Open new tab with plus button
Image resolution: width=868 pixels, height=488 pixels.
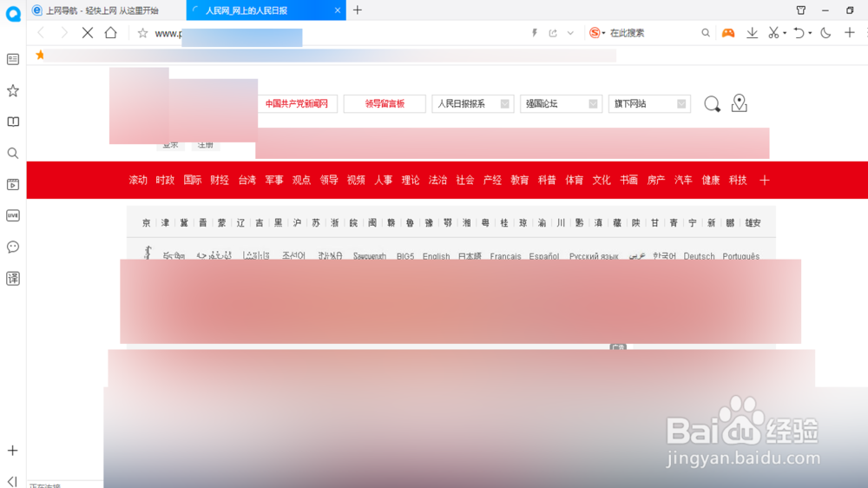click(x=358, y=10)
